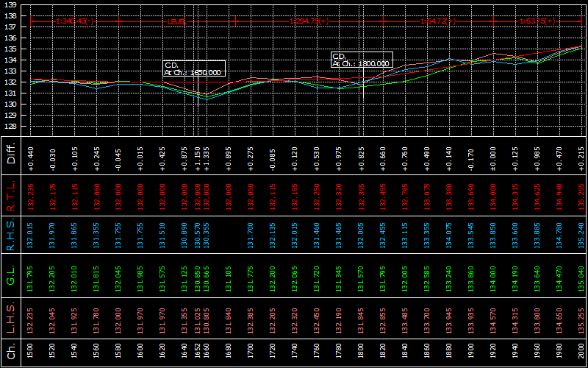This screenshot has width=588, height=368.
Task: Select Diff. value -0.030
Action: point(52,160)
